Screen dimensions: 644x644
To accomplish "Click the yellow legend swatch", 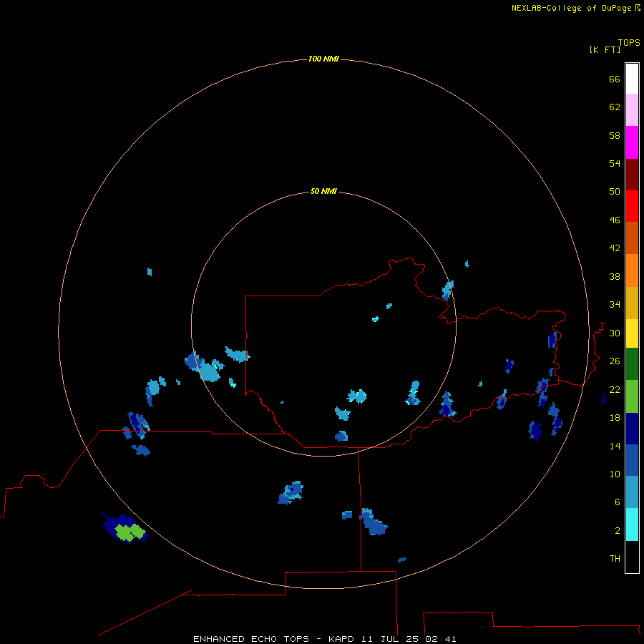I will tap(632, 333).
